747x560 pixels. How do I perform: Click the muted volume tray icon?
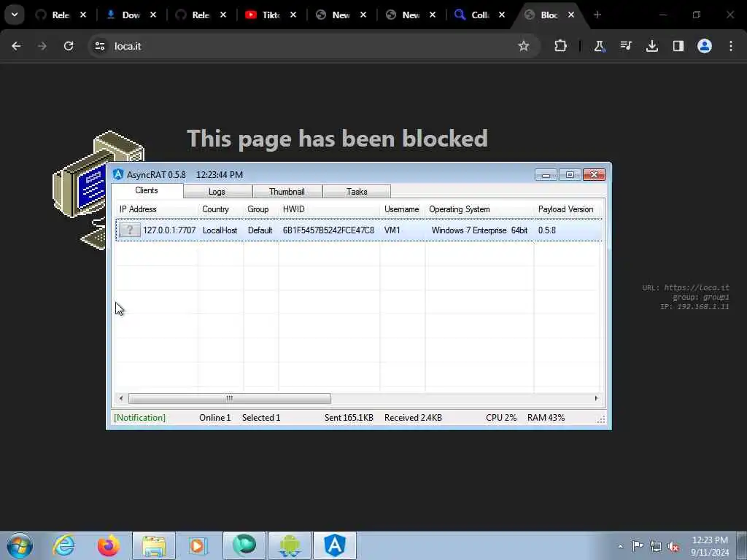[x=673, y=546]
